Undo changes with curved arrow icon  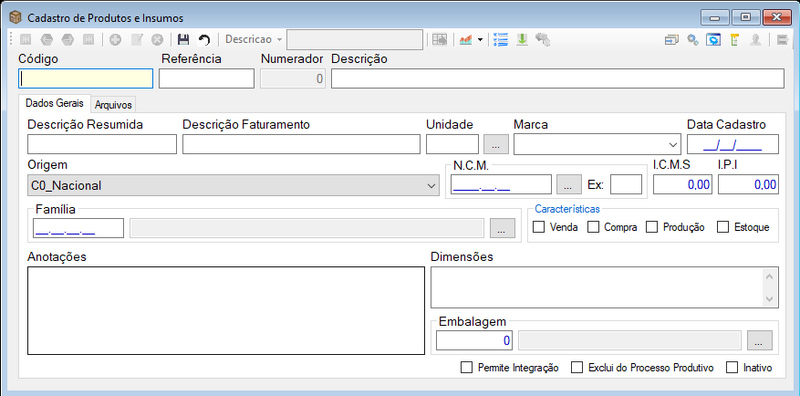pos(204,39)
